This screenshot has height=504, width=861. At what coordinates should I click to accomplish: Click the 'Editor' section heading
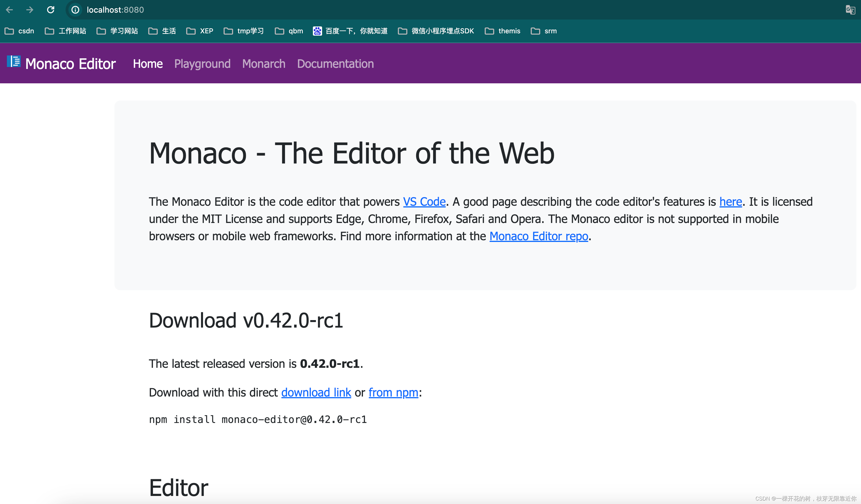pyautogui.click(x=178, y=488)
